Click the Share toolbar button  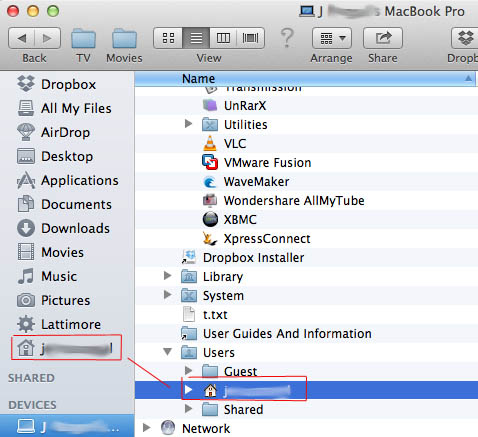tap(383, 38)
